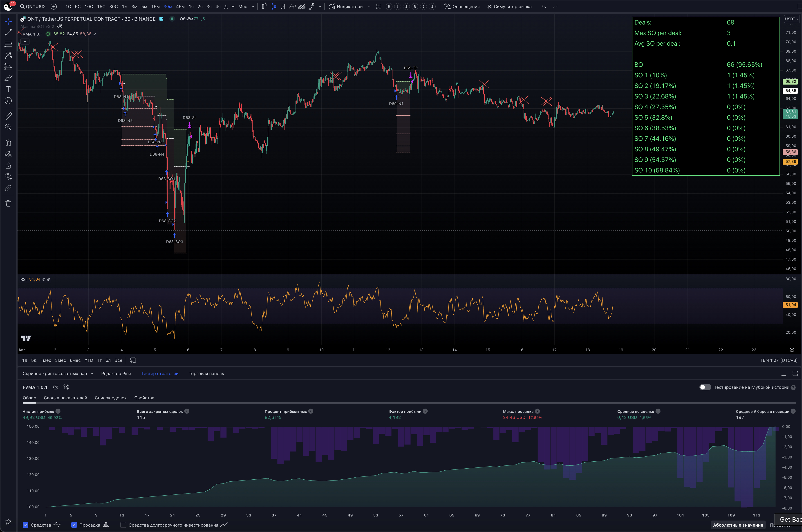Undo the last chart action
Image resolution: width=802 pixels, height=532 pixels.
click(x=544, y=7)
